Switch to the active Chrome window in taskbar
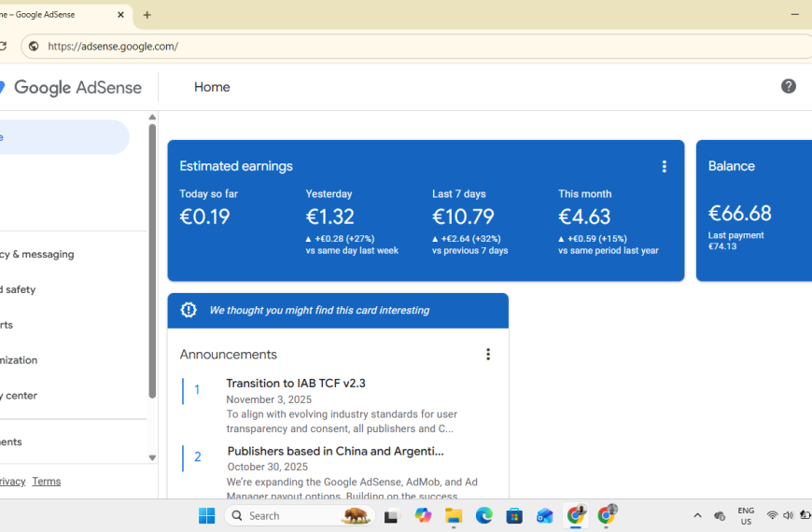Viewport: 812px width, 532px height. coord(575,515)
